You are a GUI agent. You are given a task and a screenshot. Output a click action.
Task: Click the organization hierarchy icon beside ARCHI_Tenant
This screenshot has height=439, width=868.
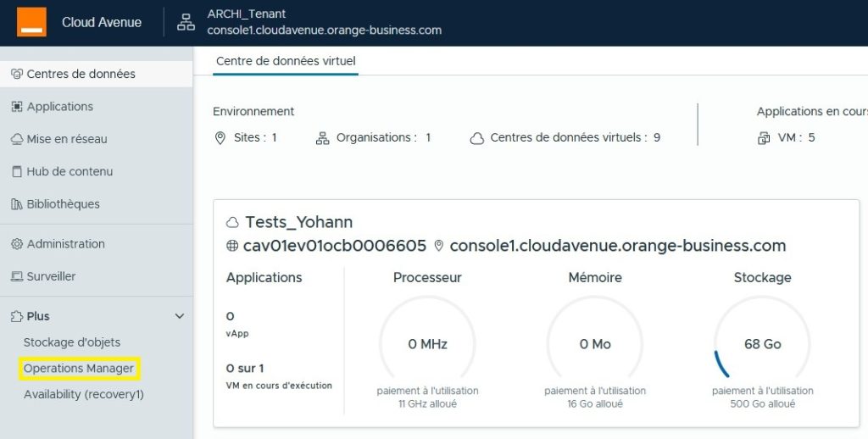(186, 23)
